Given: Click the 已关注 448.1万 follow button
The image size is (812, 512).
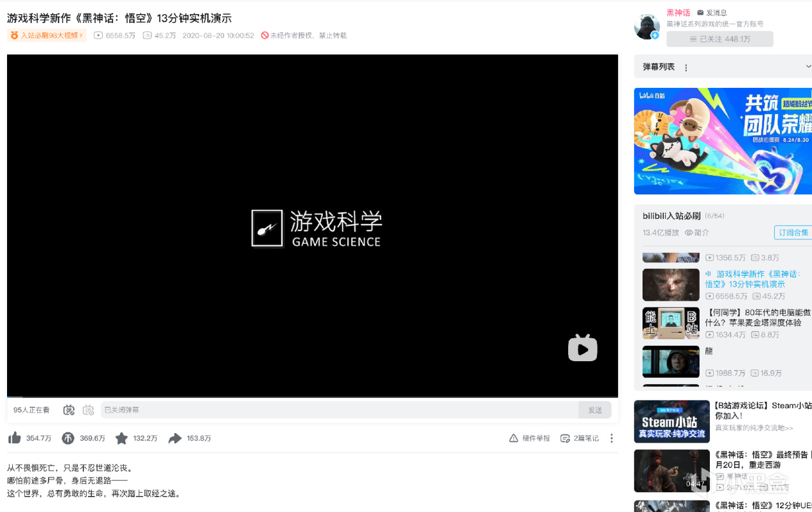Looking at the screenshot, I should click(720, 39).
